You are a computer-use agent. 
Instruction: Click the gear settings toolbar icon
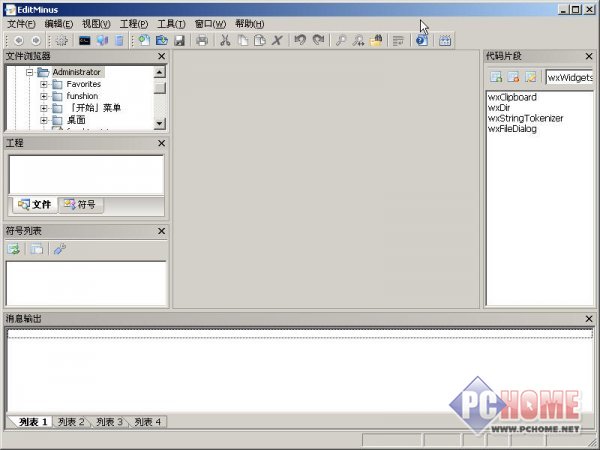tap(61, 40)
